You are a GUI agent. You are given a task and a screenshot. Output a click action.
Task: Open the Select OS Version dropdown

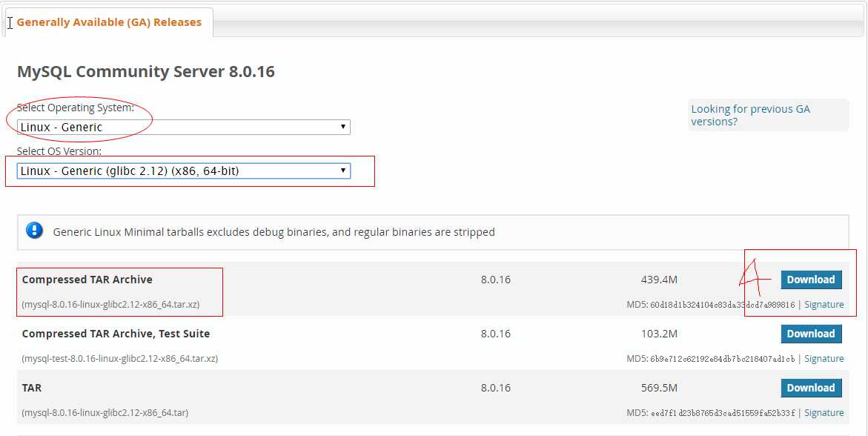point(184,171)
